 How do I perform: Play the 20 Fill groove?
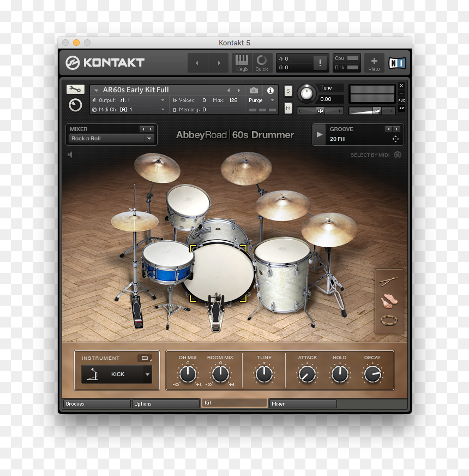(x=319, y=134)
